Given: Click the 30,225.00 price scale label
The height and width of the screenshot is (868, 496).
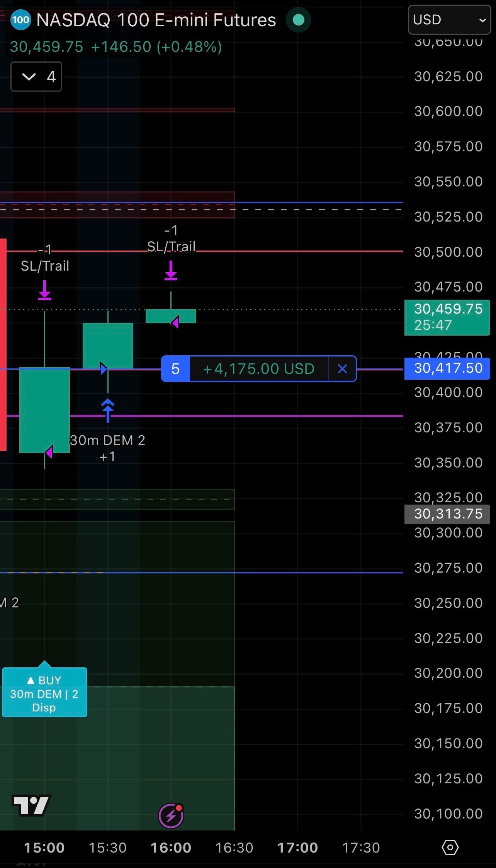Looking at the screenshot, I should pos(448,638).
